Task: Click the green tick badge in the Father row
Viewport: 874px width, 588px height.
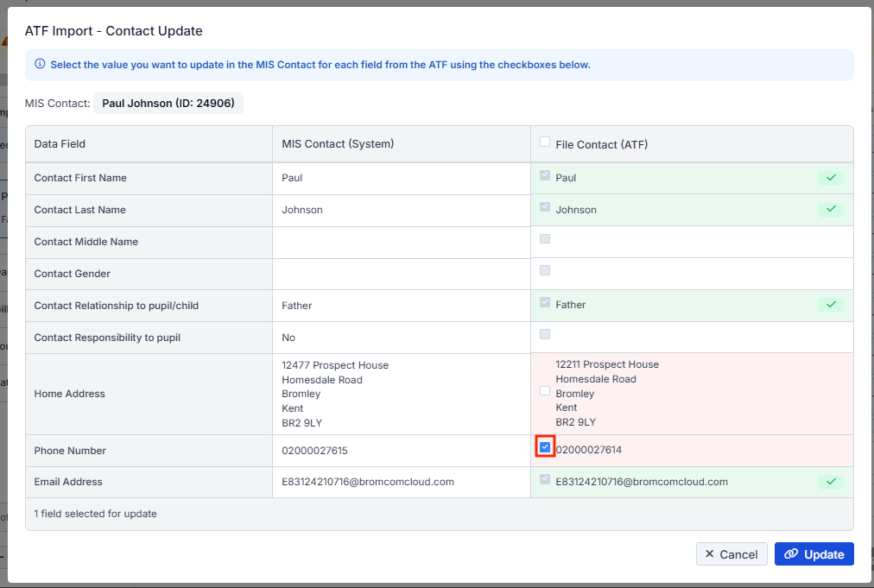Action: 831,305
